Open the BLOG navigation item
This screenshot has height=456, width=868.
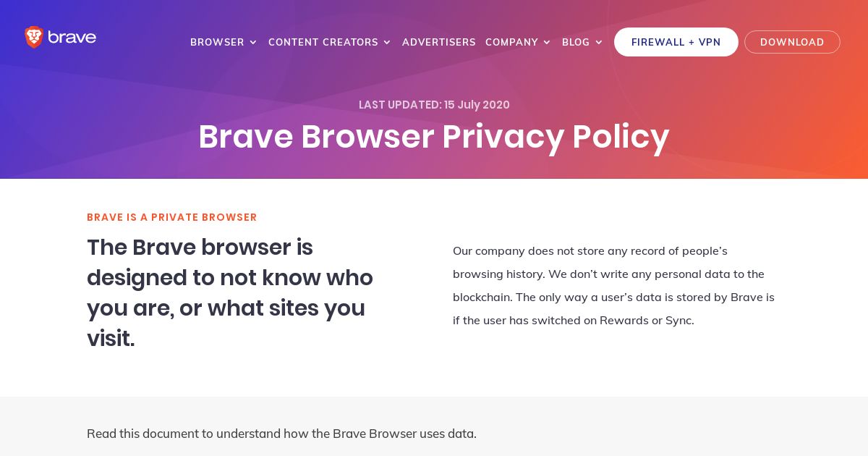pos(576,42)
